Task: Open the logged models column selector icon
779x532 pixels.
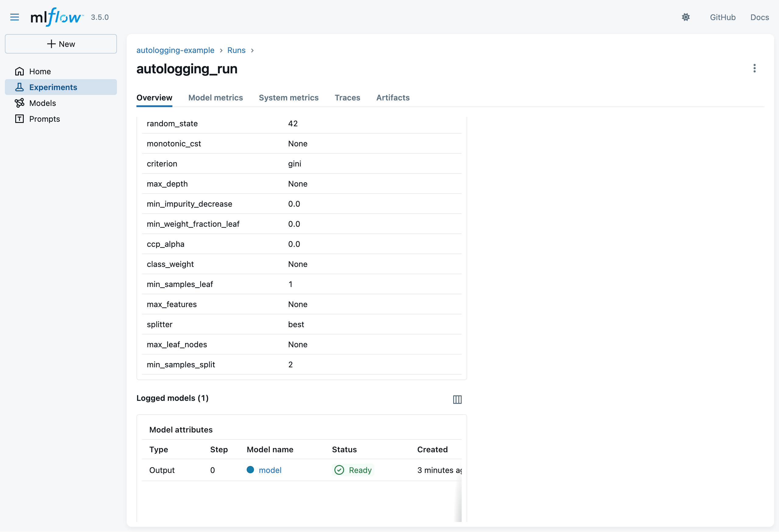Action: (457, 399)
